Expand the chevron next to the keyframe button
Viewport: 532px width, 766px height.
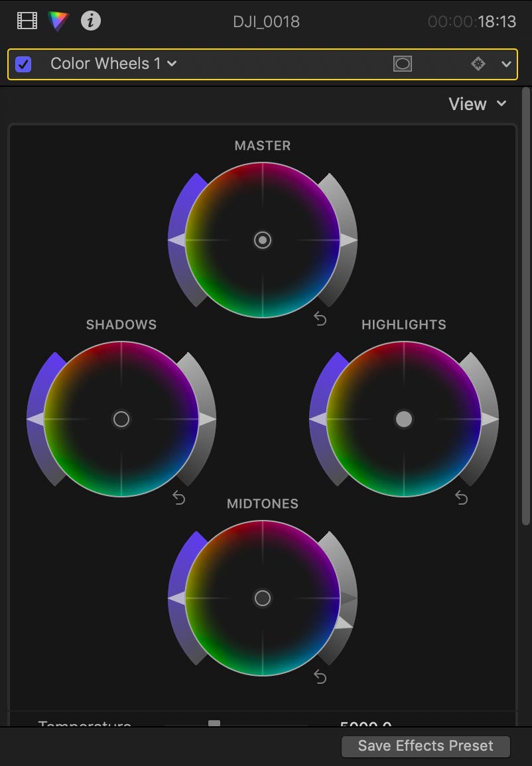(506, 64)
